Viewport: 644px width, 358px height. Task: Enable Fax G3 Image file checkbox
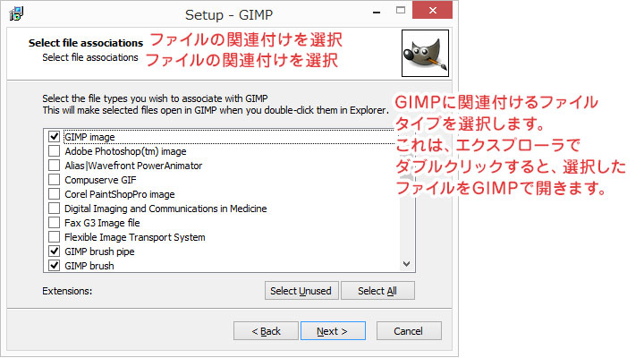[x=55, y=223]
